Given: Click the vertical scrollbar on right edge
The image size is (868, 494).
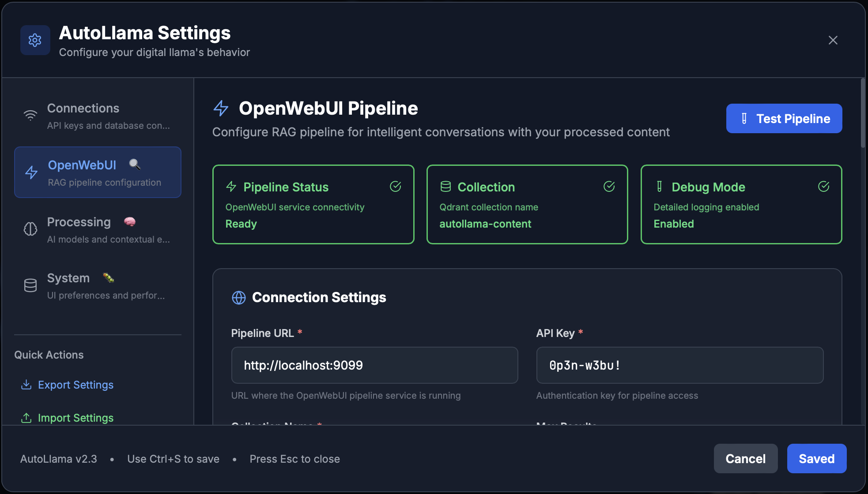Looking at the screenshot, I should [x=863, y=114].
